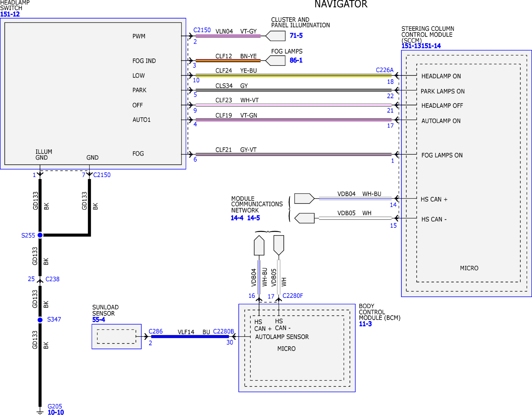Click the MODULE COMMUNICATIONS NETWORK label

(x=257, y=204)
